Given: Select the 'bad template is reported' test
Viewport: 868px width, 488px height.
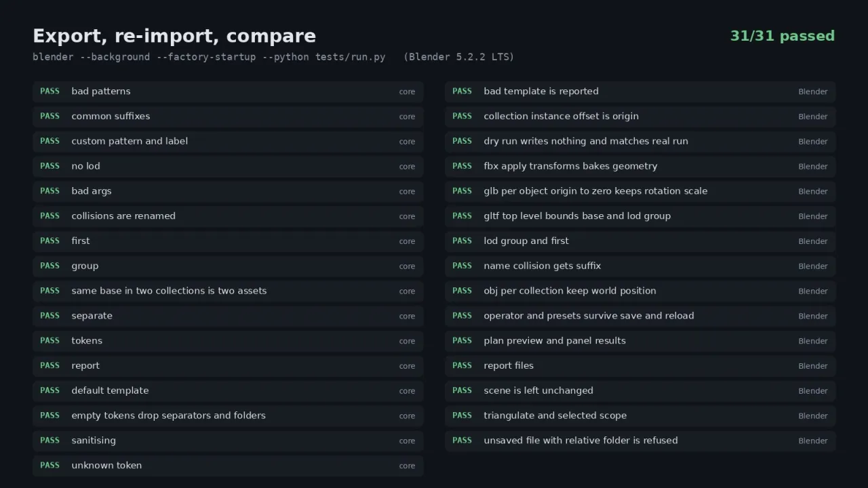Looking at the screenshot, I should [640, 91].
